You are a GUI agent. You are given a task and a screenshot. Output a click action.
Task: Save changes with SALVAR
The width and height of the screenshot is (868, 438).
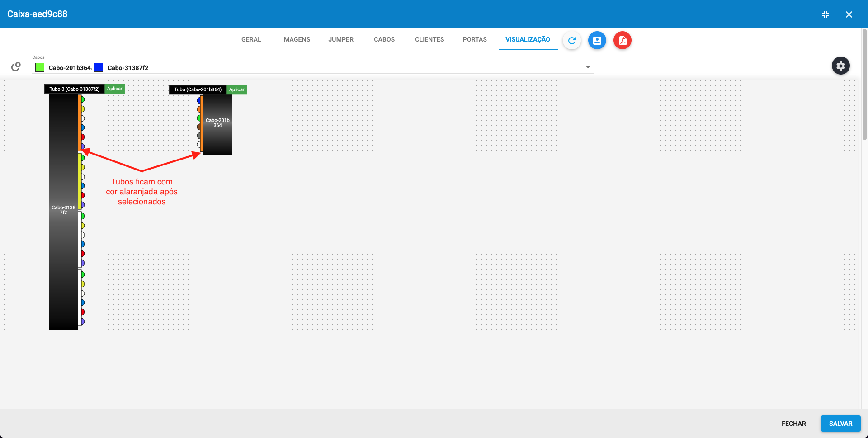tap(840, 424)
